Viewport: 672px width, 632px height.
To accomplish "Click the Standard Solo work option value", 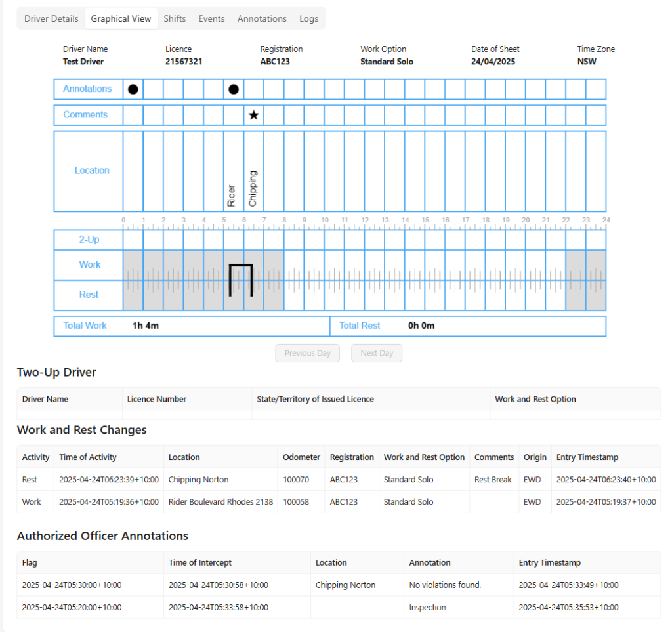I will pyautogui.click(x=387, y=61).
